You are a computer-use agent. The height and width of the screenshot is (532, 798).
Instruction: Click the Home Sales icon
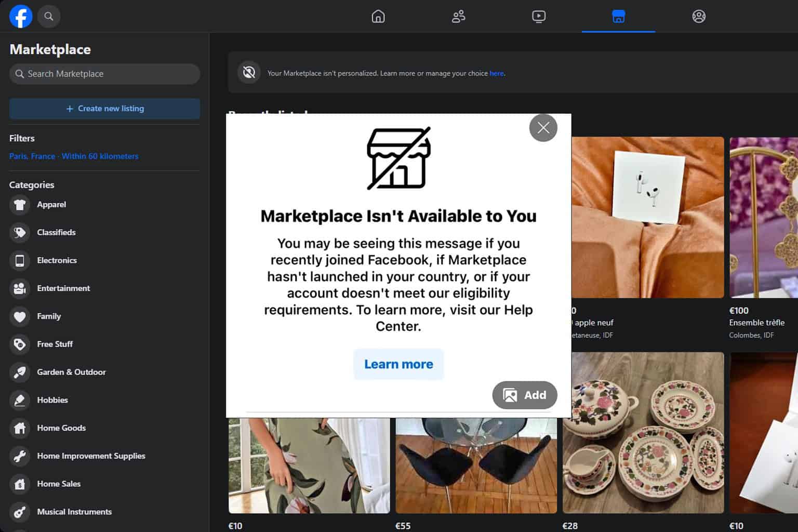click(20, 484)
